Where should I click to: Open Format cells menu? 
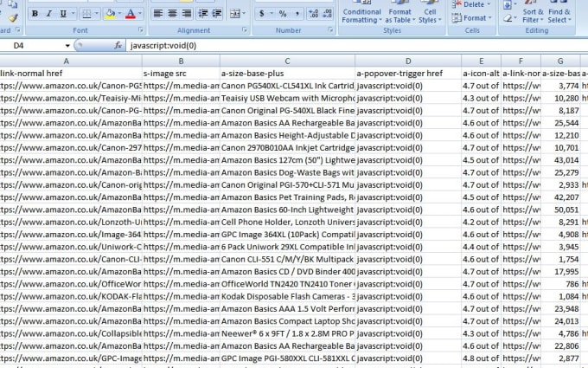point(472,17)
